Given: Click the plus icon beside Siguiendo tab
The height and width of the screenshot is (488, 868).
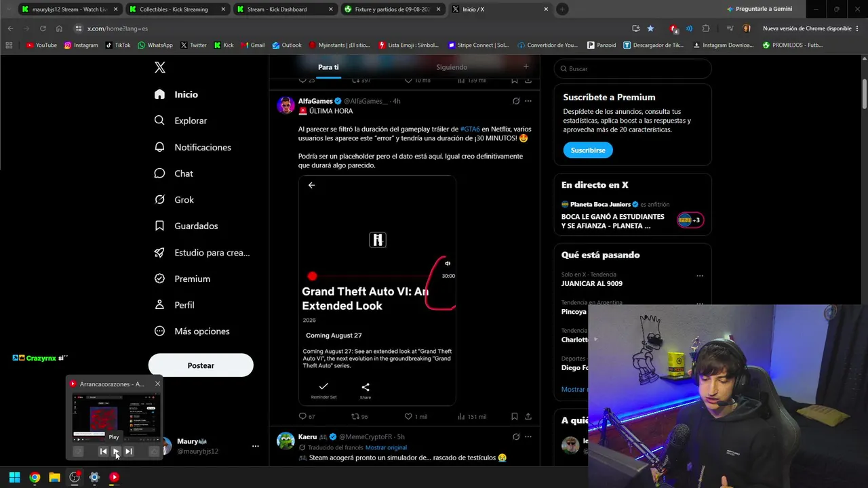Looking at the screenshot, I should point(526,66).
